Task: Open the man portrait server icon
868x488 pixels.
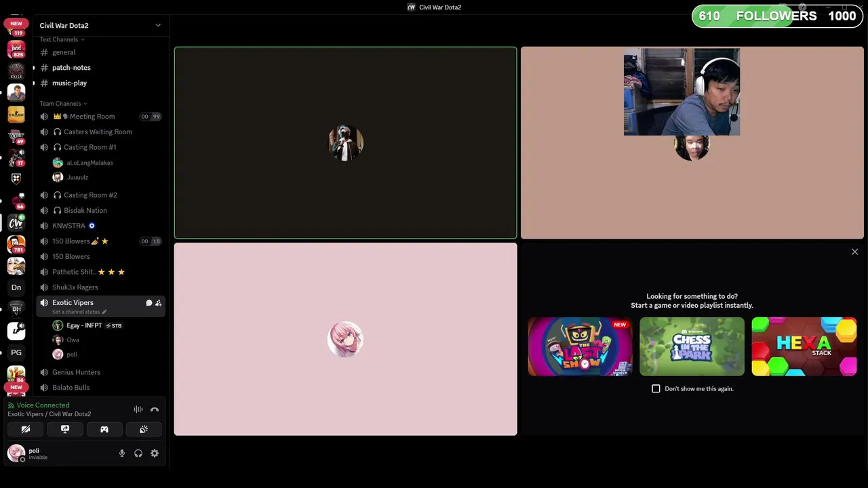Action: point(16,92)
